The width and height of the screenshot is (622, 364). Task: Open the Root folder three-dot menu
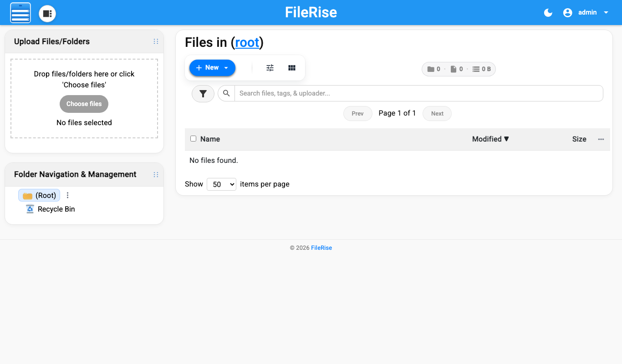[x=67, y=195]
